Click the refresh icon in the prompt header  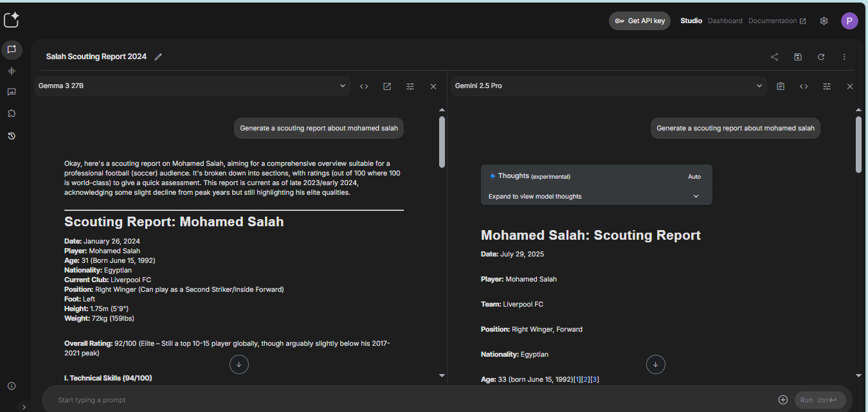coord(821,57)
